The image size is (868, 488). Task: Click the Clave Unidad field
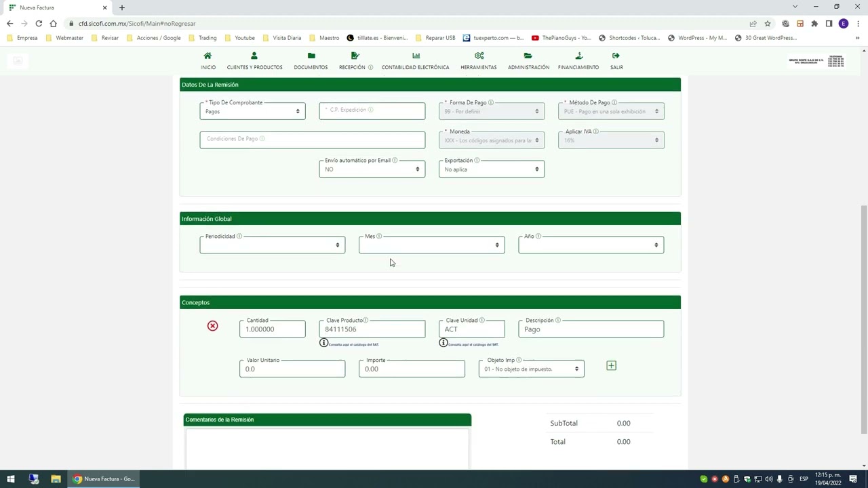[471, 329]
